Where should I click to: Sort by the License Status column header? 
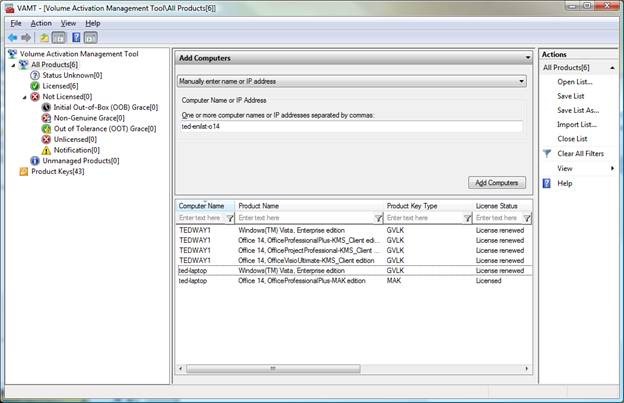[502, 206]
